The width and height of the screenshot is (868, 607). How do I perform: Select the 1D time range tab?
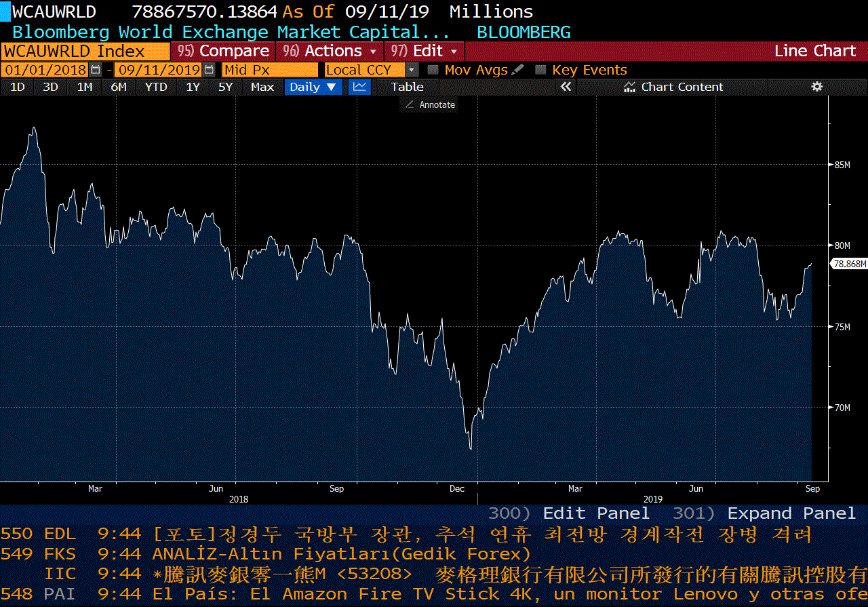coord(18,87)
